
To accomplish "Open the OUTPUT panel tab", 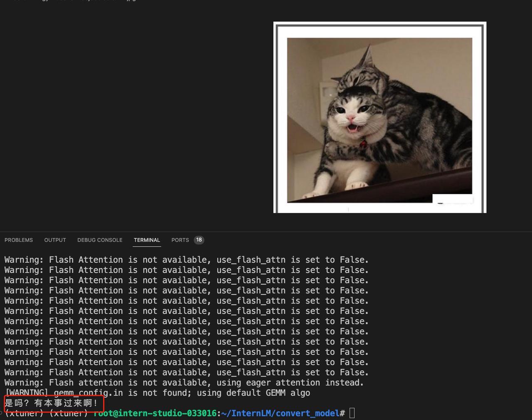I will pyautogui.click(x=55, y=240).
